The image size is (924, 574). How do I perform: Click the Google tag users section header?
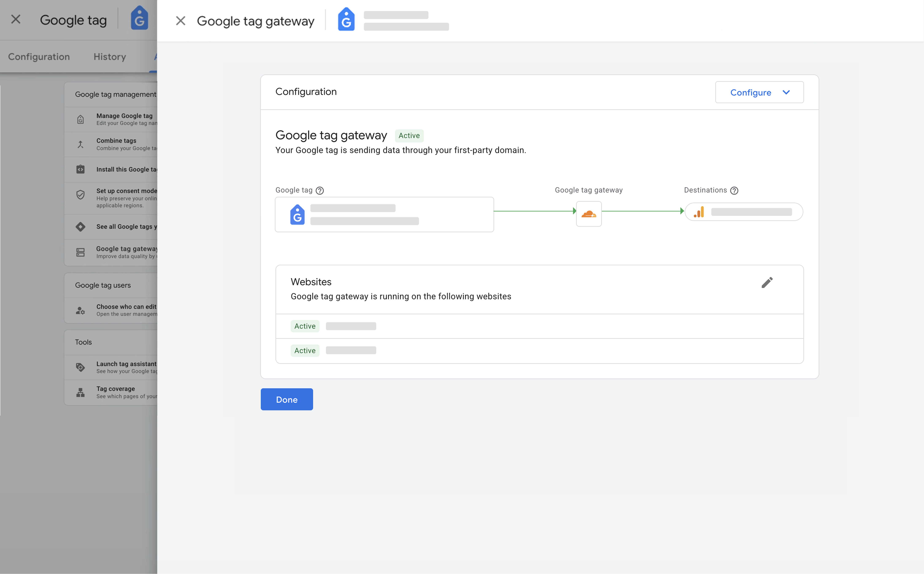(x=103, y=286)
